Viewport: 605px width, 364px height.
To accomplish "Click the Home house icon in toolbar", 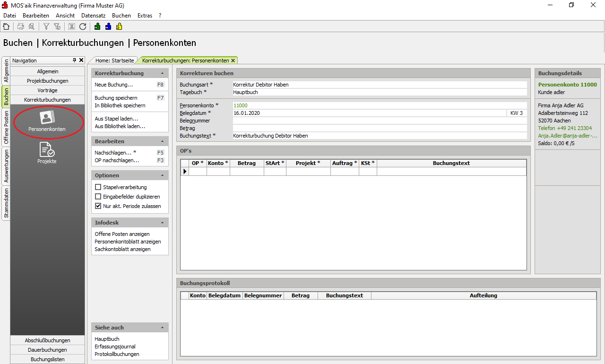I will (6, 26).
